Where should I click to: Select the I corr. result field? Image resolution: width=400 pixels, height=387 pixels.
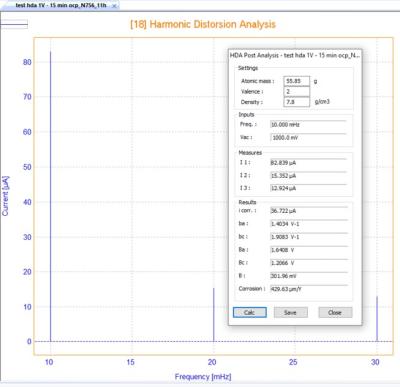(x=308, y=211)
